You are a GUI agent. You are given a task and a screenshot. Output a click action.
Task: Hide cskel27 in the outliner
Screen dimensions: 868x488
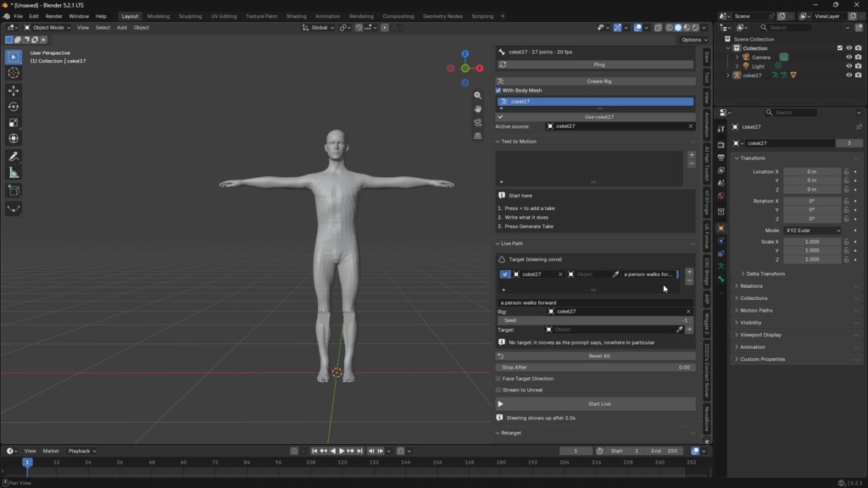(849, 75)
